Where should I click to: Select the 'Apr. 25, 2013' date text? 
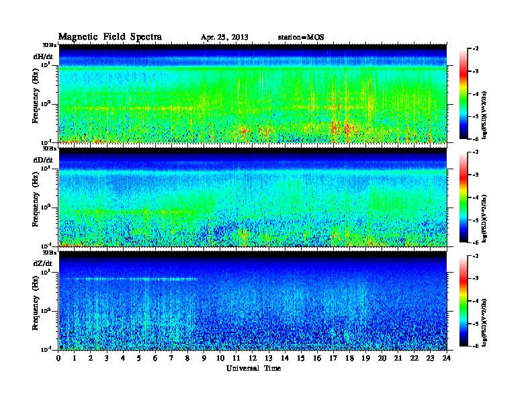[224, 38]
